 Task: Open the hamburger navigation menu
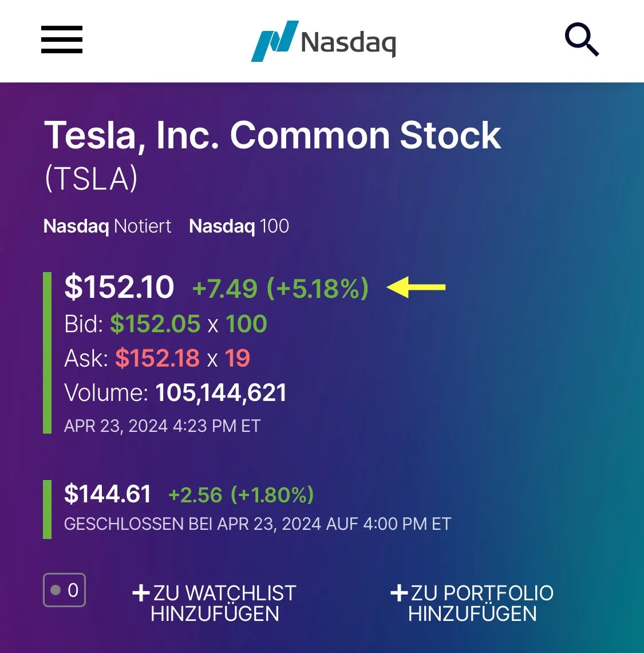click(62, 40)
